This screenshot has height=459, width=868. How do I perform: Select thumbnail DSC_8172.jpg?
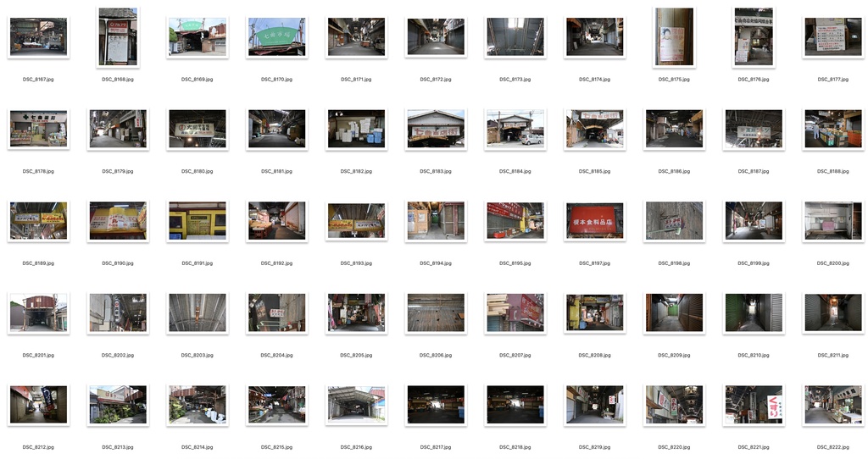point(436,37)
